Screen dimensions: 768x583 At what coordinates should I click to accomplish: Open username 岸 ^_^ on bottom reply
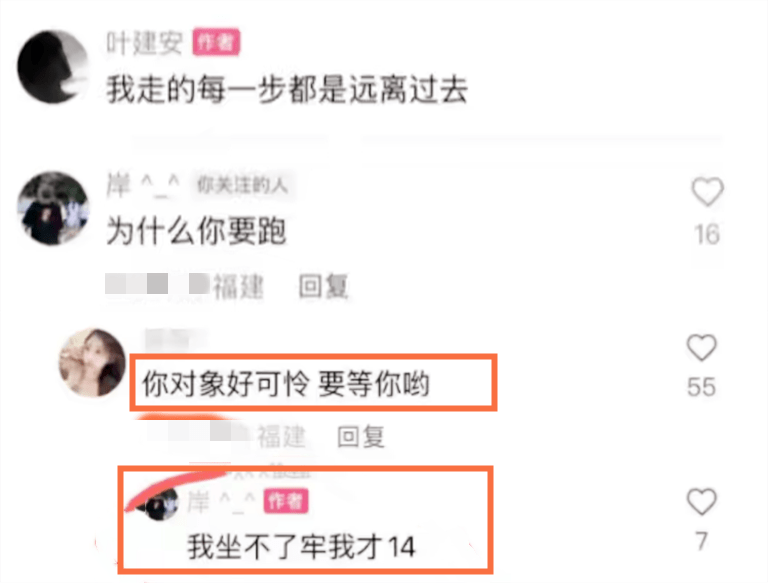click(221, 502)
